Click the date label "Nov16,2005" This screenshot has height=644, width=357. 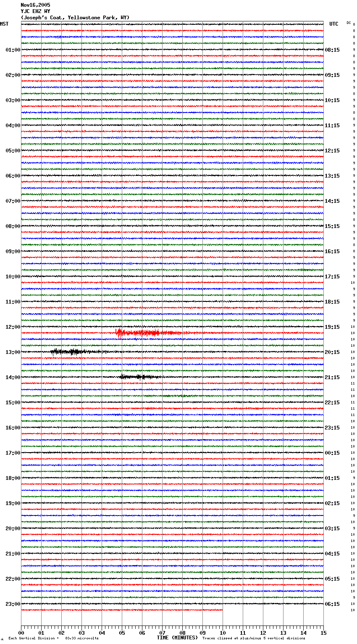35,5
